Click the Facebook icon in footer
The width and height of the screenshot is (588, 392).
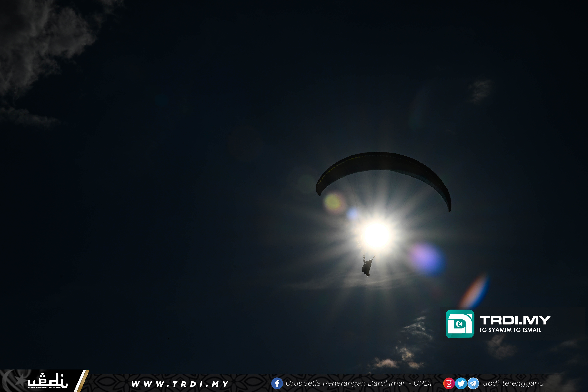277,383
